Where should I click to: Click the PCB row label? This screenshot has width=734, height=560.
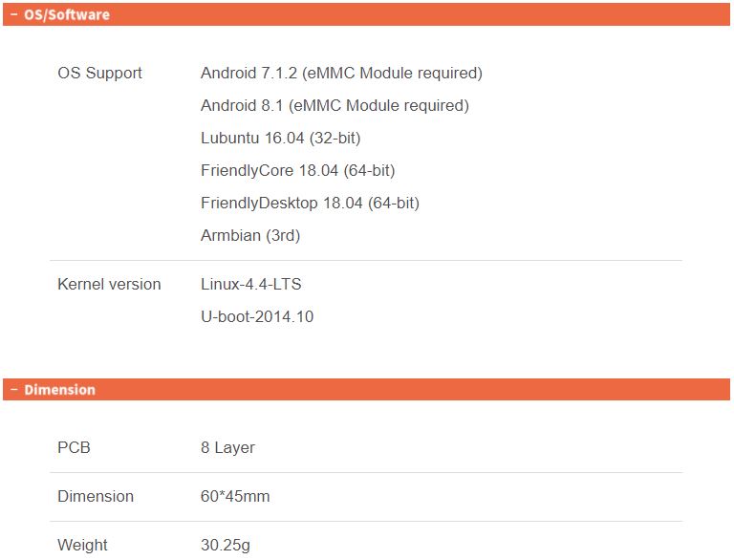tap(74, 447)
